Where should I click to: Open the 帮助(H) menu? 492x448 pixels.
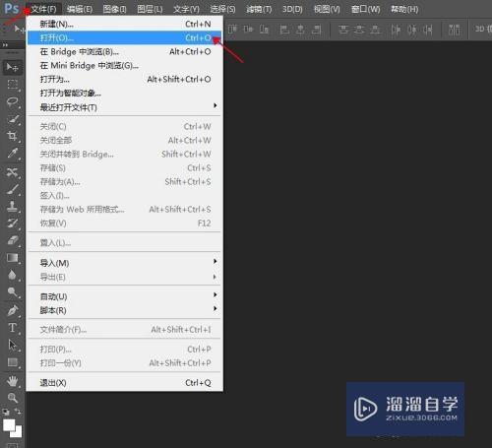tap(404, 9)
